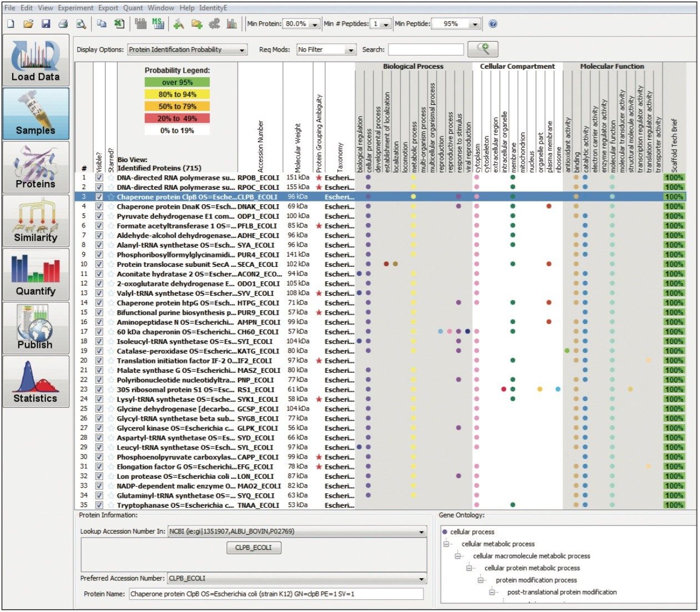Open the Experiment menu
Screen dimensions: 700x612
[76, 8]
